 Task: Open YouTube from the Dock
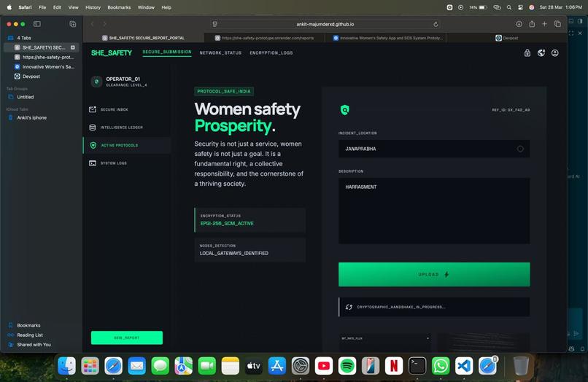(x=324, y=365)
